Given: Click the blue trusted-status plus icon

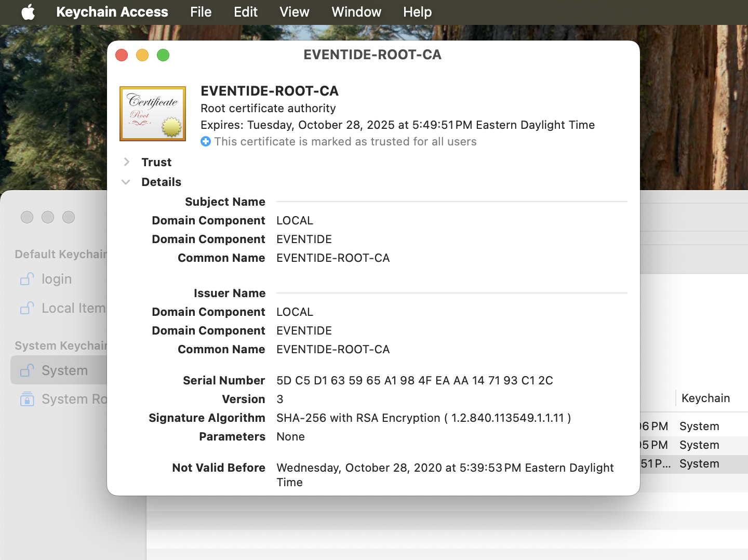Looking at the screenshot, I should point(206,141).
